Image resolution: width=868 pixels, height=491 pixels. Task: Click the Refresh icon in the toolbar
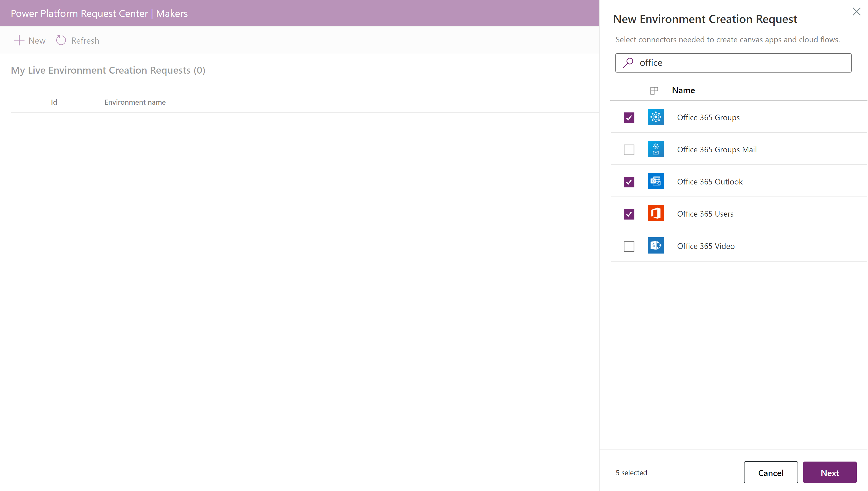tap(62, 40)
